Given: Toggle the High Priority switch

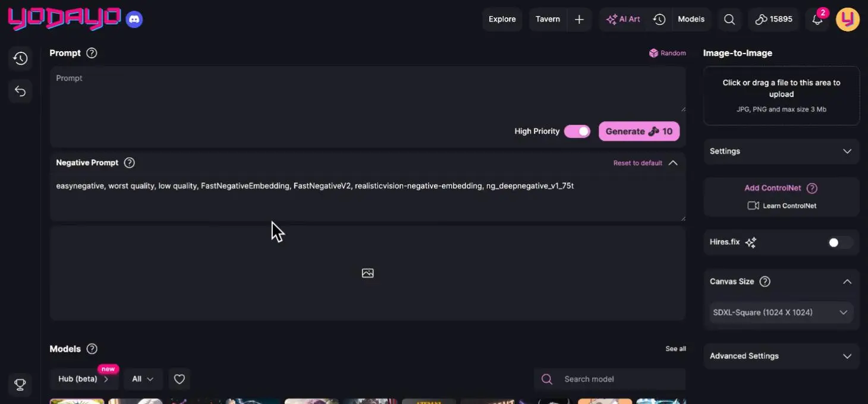Looking at the screenshot, I should pyautogui.click(x=577, y=131).
